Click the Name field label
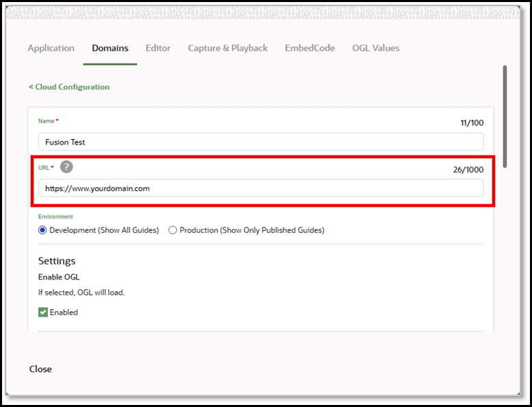This screenshot has height=407, width=532. [46, 121]
